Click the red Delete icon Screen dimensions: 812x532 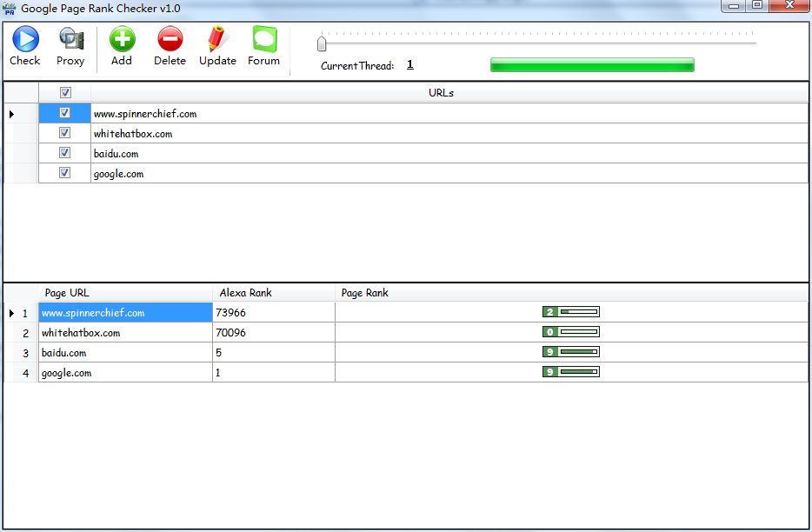(170, 40)
